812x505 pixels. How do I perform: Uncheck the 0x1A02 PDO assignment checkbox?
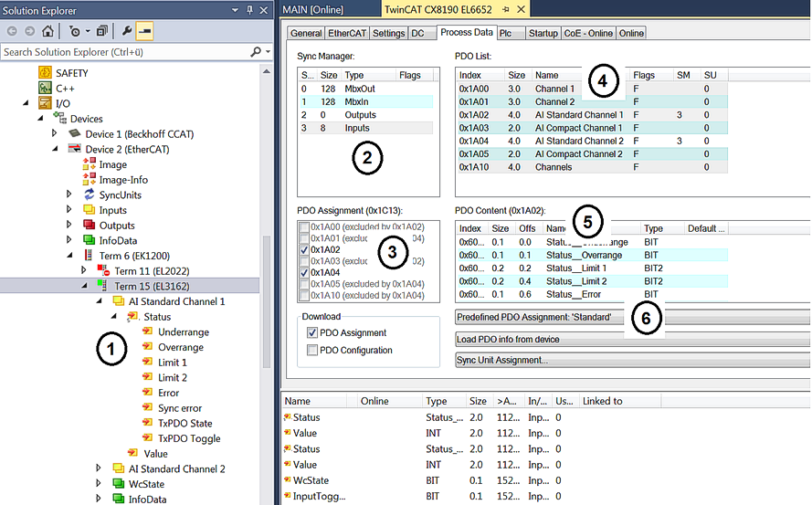tap(304, 249)
